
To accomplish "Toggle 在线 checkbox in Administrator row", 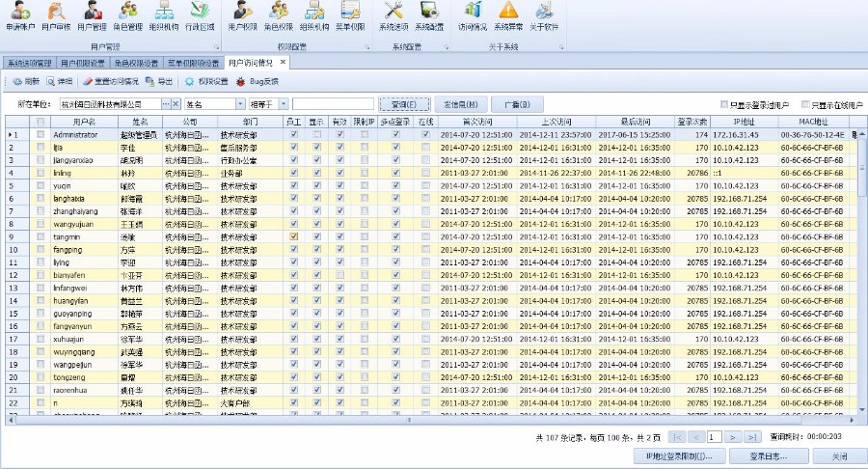I will [425, 134].
